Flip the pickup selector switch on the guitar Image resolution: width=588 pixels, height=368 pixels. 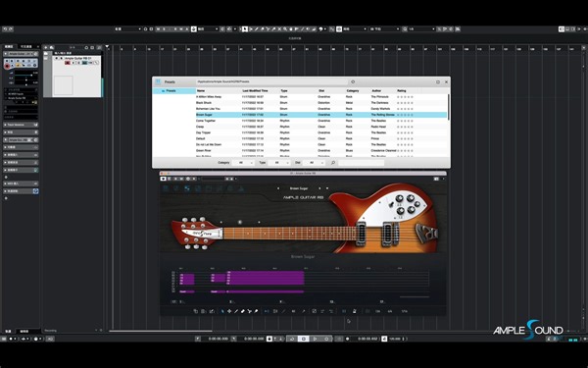(x=391, y=204)
